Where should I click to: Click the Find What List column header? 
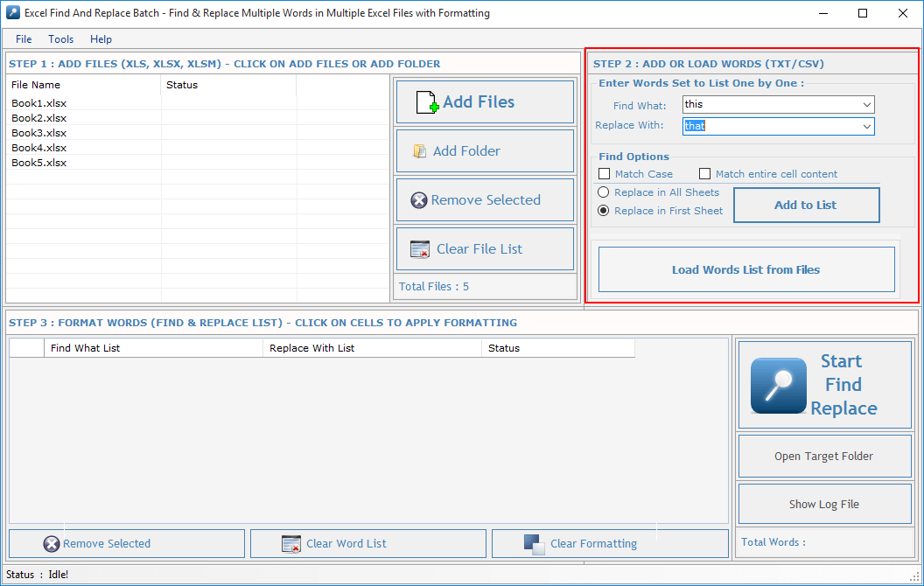(153, 348)
